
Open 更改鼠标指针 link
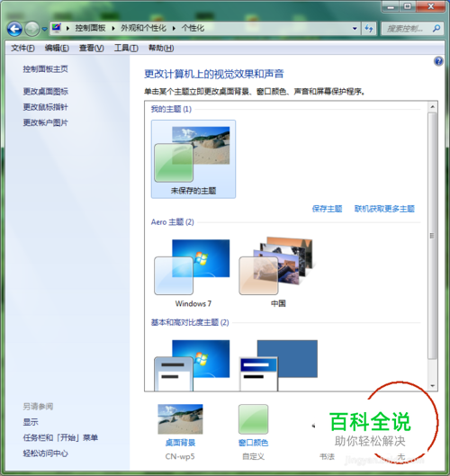[45, 107]
